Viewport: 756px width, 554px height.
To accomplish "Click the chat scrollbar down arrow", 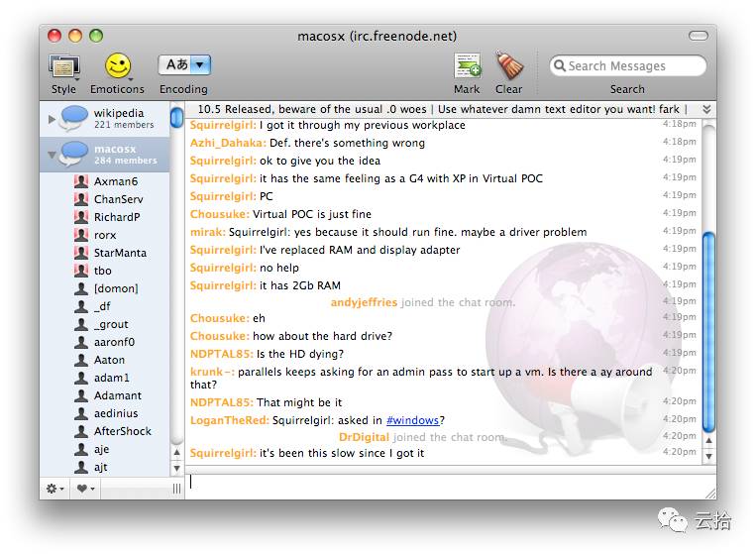I will pyautogui.click(x=708, y=456).
